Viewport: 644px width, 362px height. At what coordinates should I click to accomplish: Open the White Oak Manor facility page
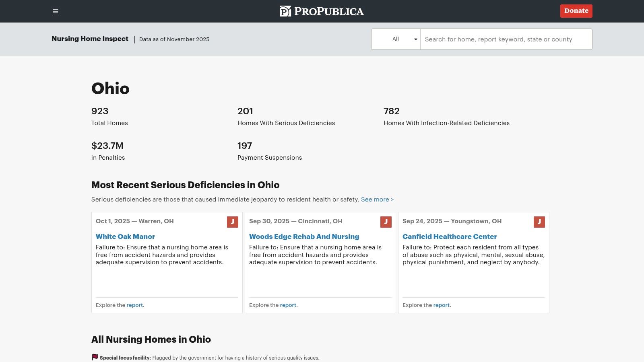[x=125, y=237]
